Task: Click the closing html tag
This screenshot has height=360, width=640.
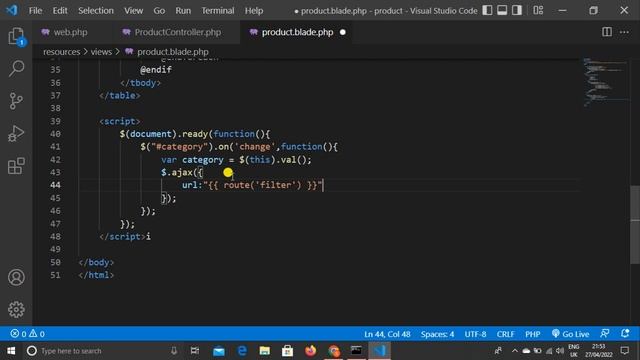Action: 96,275
